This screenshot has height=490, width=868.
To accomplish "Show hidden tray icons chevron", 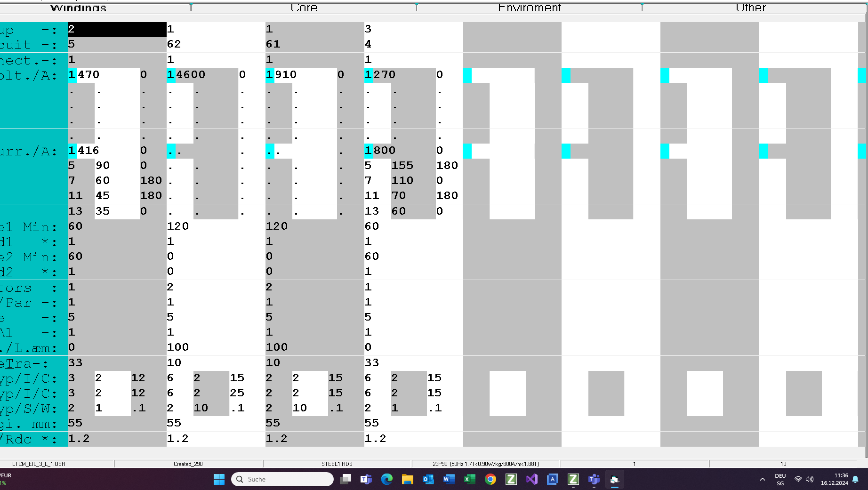I will tap(763, 479).
